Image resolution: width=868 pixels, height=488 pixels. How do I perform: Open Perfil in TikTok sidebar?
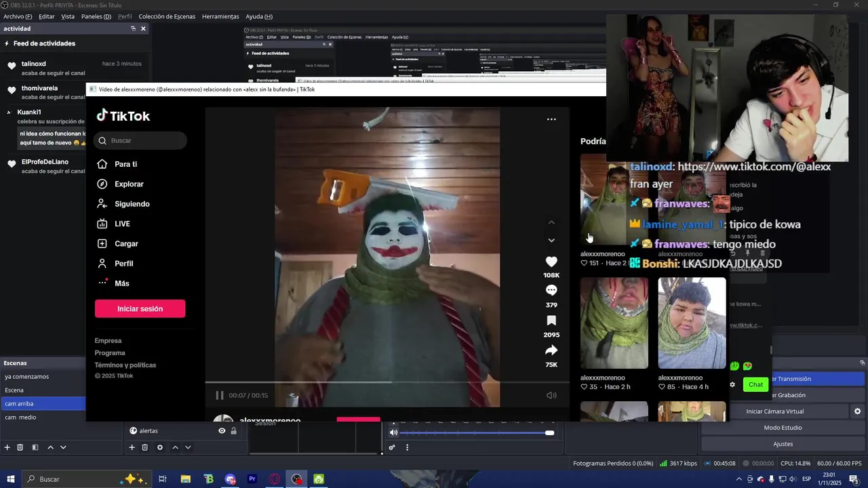(x=115, y=264)
